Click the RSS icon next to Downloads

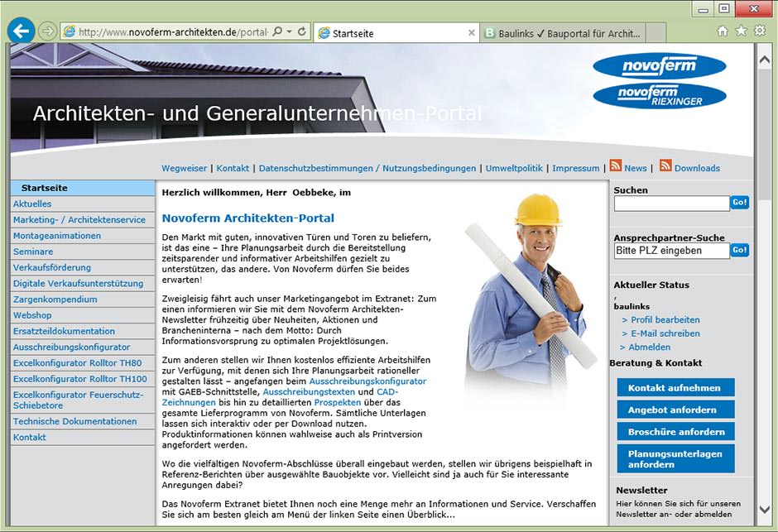point(665,165)
